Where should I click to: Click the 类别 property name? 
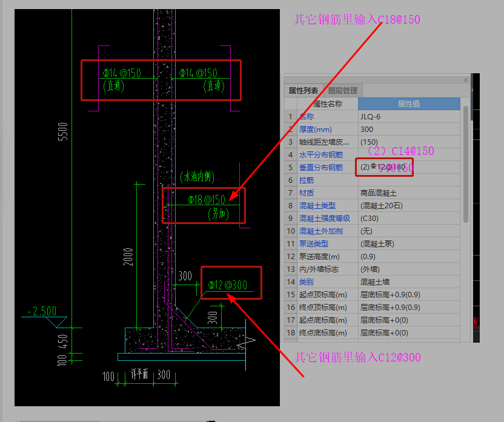306,282
